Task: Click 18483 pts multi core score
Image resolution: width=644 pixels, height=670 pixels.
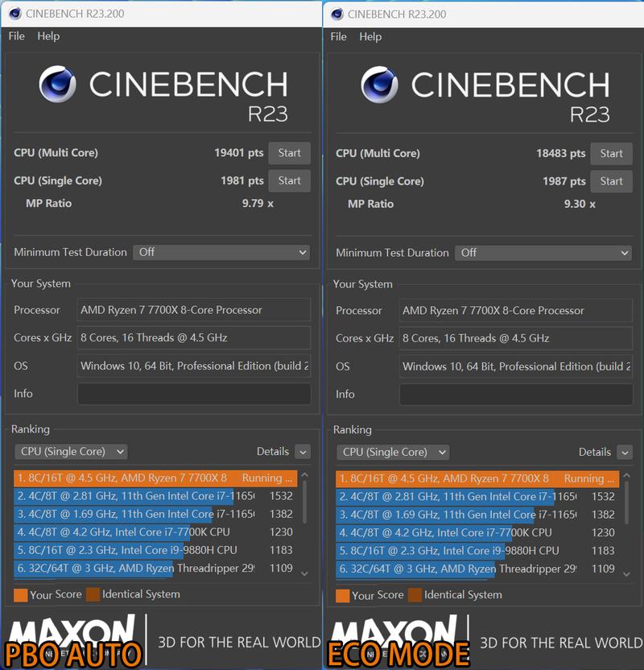Action: pos(561,153)
